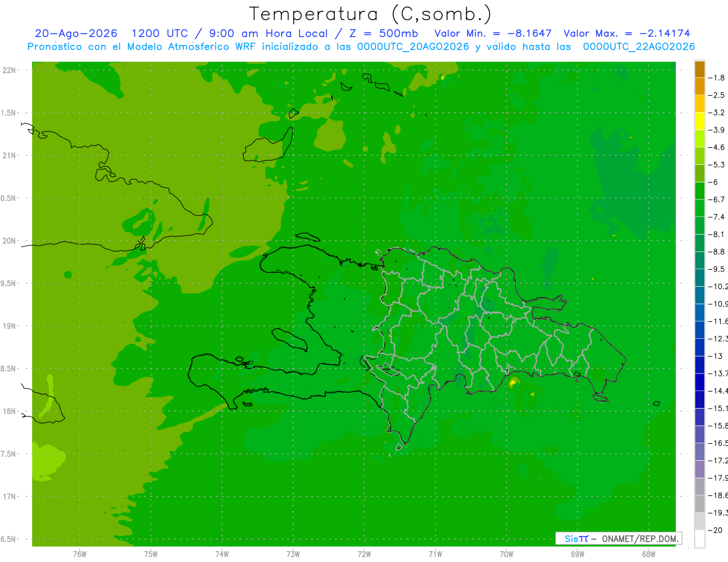Image resolution: width=728 pixels, height=562 pixels.
Task: Pick the dark blue swatch between -13.7 and -14.4
Action: point(699,382)
